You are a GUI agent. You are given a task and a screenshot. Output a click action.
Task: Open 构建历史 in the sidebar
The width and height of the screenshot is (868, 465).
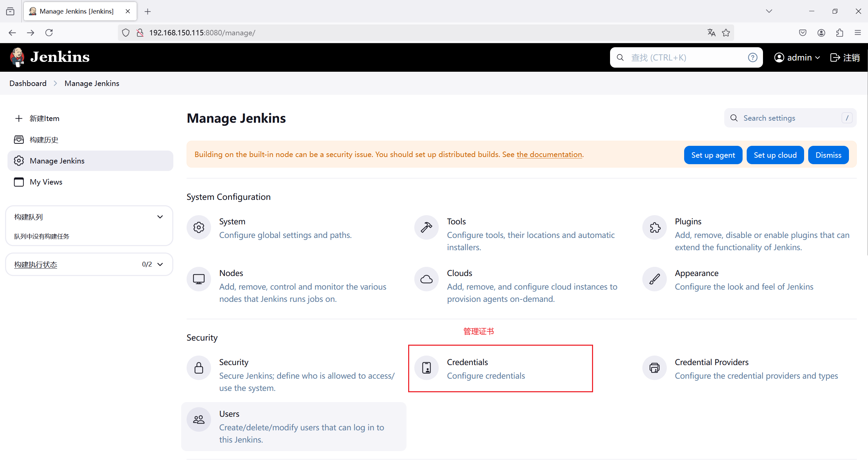[x=90, y=140]
